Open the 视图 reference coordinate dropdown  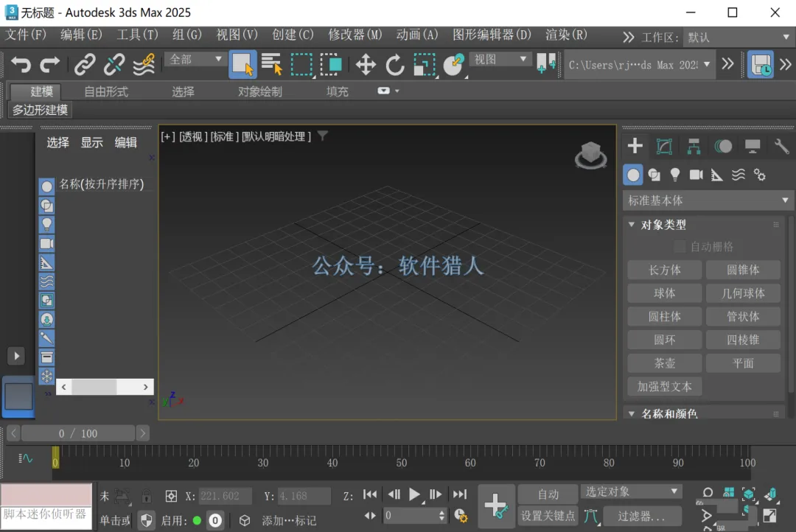pos(500,60)
